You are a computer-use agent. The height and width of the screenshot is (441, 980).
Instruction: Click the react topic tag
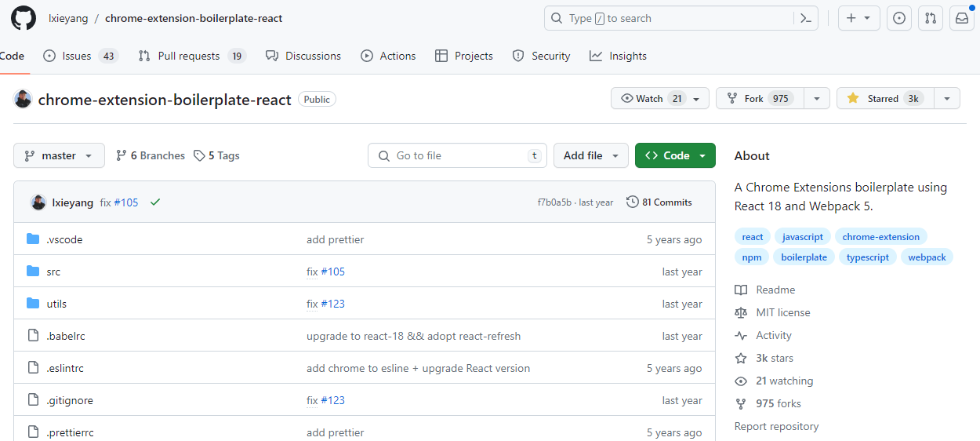(753, 237)
